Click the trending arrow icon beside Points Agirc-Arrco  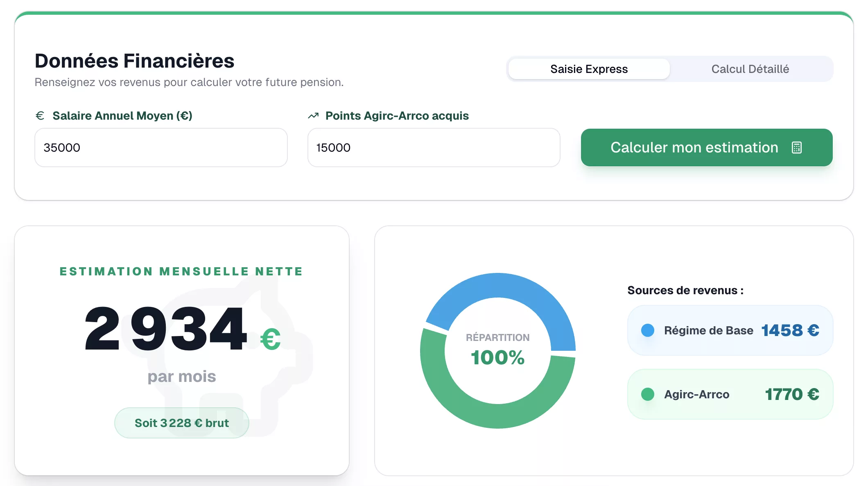(313, 116)
